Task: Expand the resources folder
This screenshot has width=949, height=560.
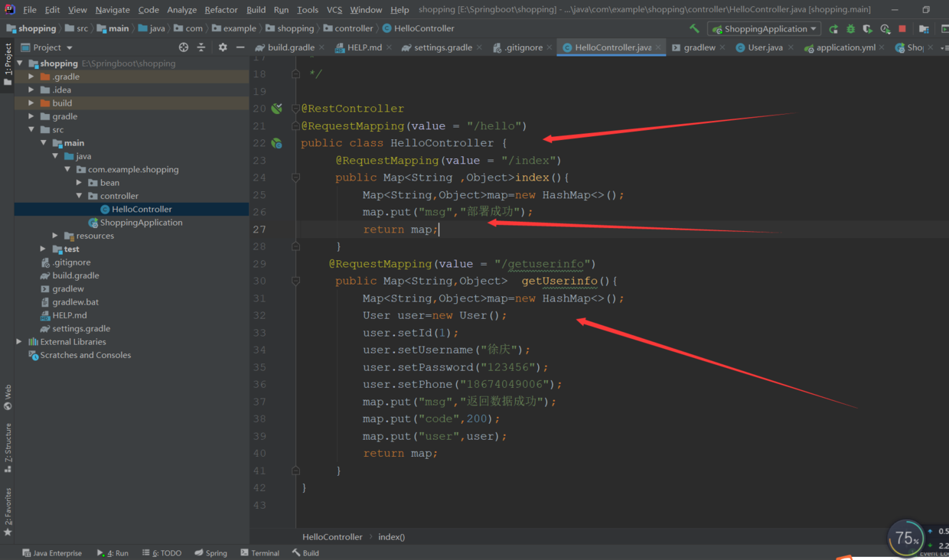Action: pyautogui.click(x=55, y=236)
